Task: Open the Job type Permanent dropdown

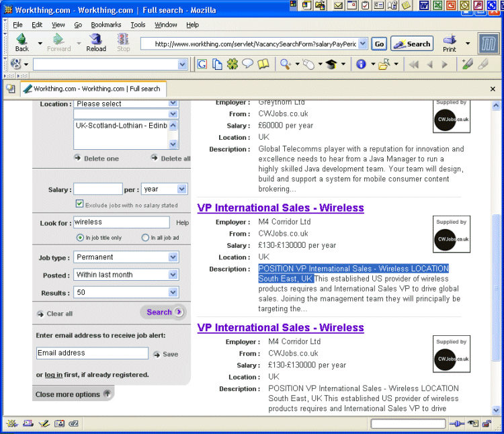Action: point(126,257)
